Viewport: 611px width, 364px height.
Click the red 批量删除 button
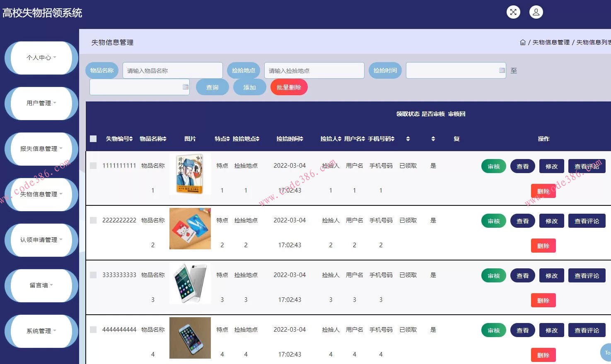[289, 87]
